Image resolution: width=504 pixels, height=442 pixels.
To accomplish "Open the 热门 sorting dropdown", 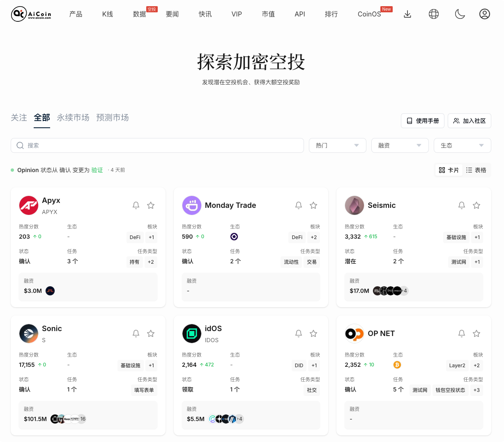I will [x=337, y=145].
